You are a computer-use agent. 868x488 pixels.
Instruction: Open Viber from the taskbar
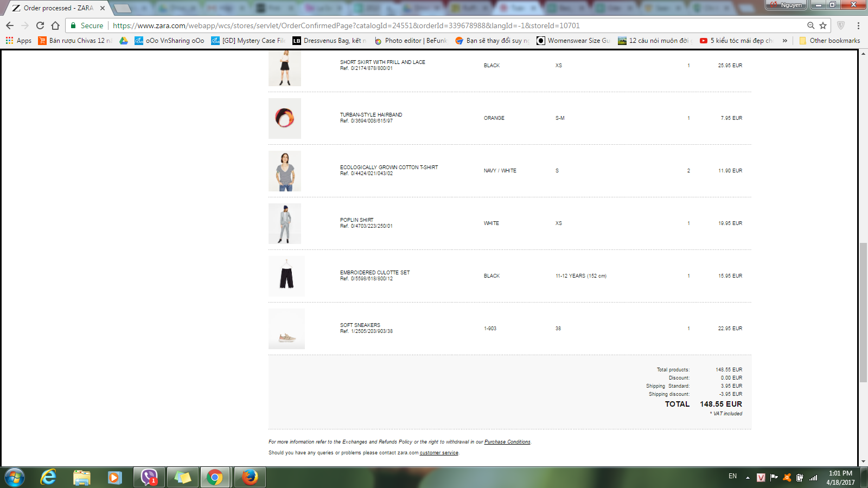tap(149, 477)
